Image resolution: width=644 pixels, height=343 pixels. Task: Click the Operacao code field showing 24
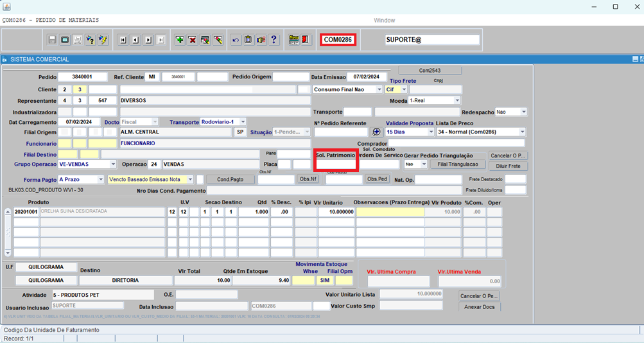[154, 164]
